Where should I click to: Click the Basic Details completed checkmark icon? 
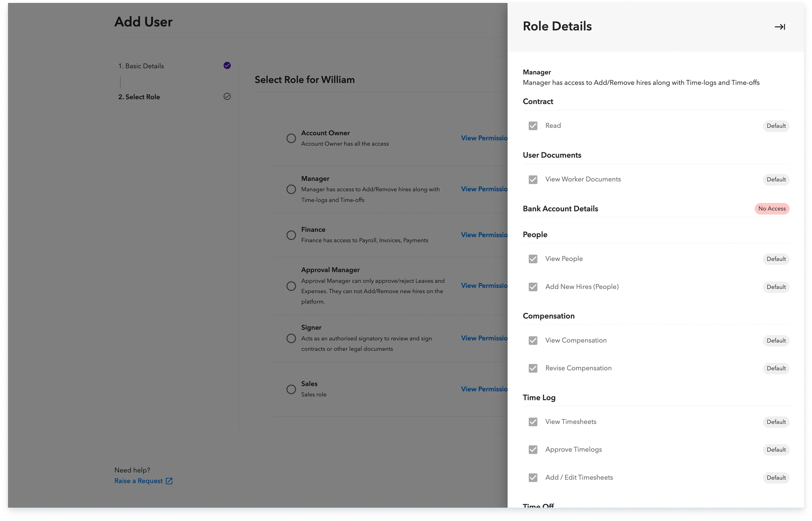click(x=227, y=66)
